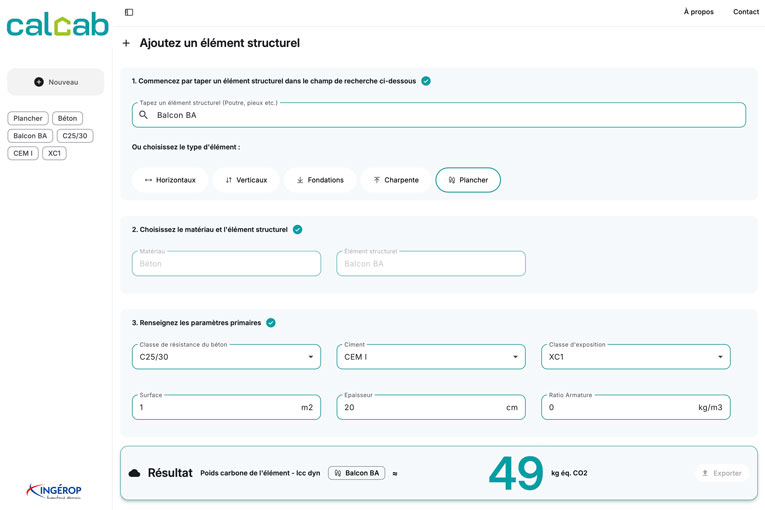Viewport: 765px width, 510px height.
Task: Click the Exporter button
Action: 722,473
